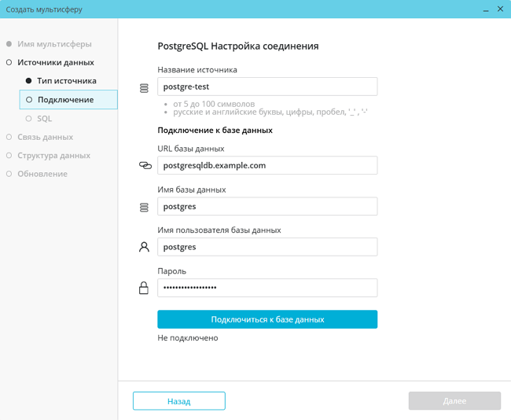Image resolution: width=511 pixels, height=420 pixels.
Task: Select the Подключение substep
Action: (x=65, y=100)
